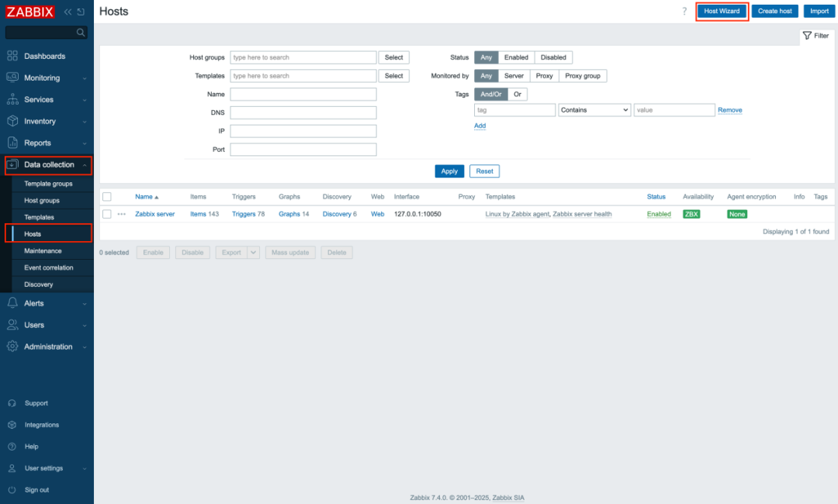Click the Integrations cube icon
Image resolution: width=838 pixels, height=504 pixels.
click(12, 425)
